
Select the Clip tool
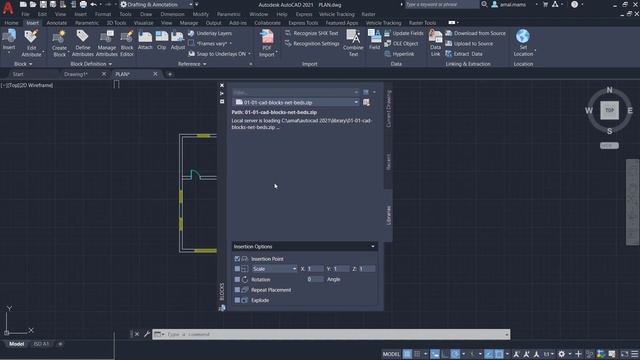162,40
